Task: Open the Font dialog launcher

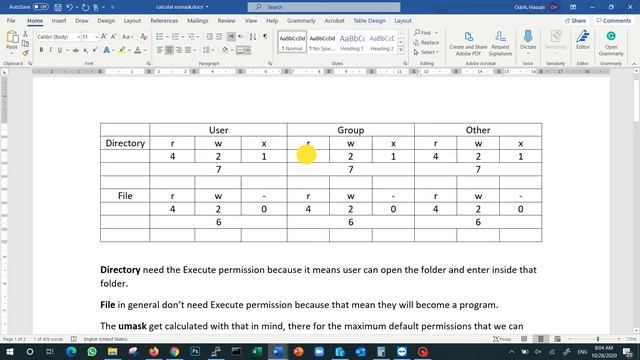Action: click(149, 64)
